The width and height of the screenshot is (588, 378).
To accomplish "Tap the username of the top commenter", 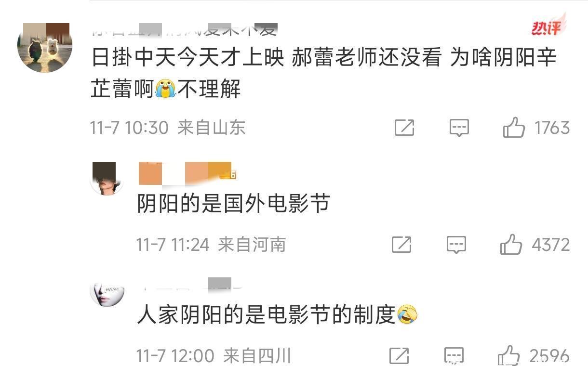I will tap(184, 29).
